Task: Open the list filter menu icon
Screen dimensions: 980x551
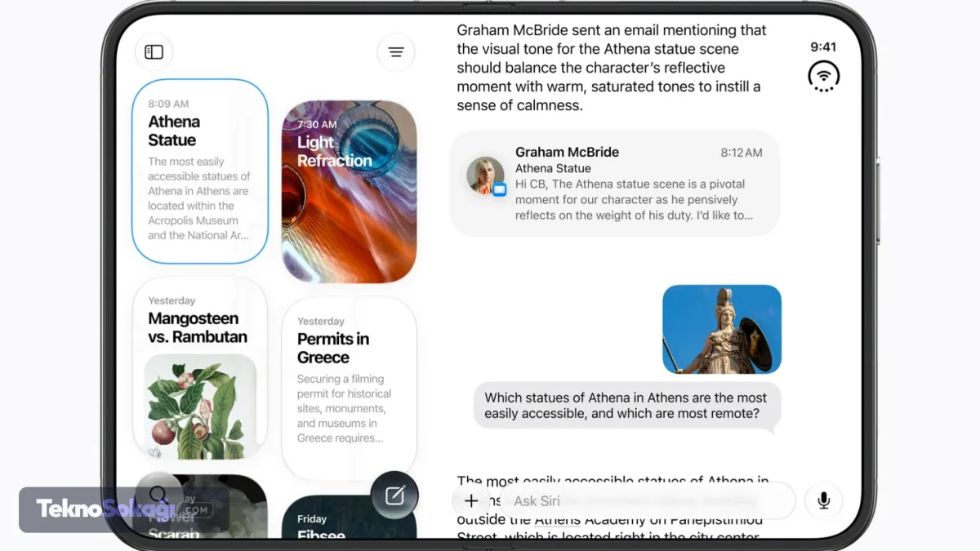Action: (396, 52)
